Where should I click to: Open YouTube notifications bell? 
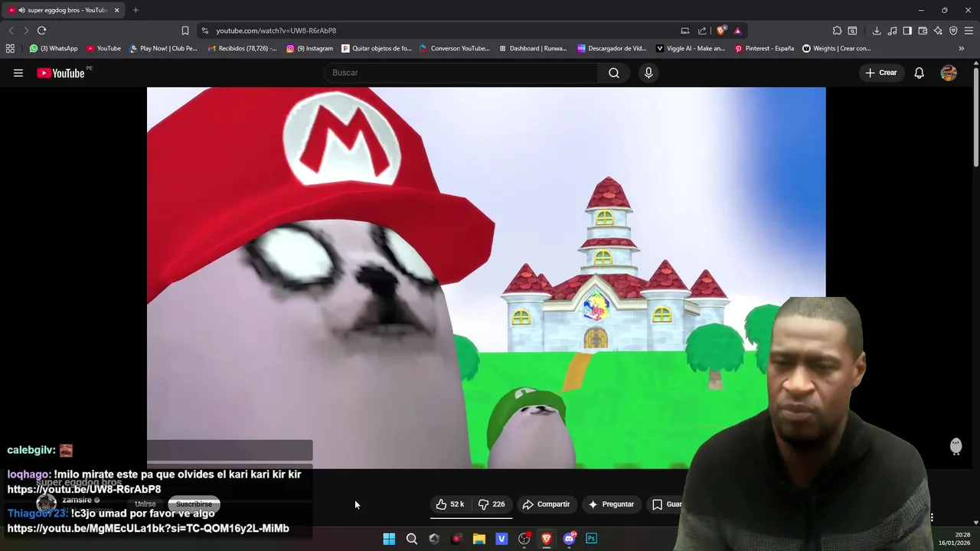click(920, 73)
